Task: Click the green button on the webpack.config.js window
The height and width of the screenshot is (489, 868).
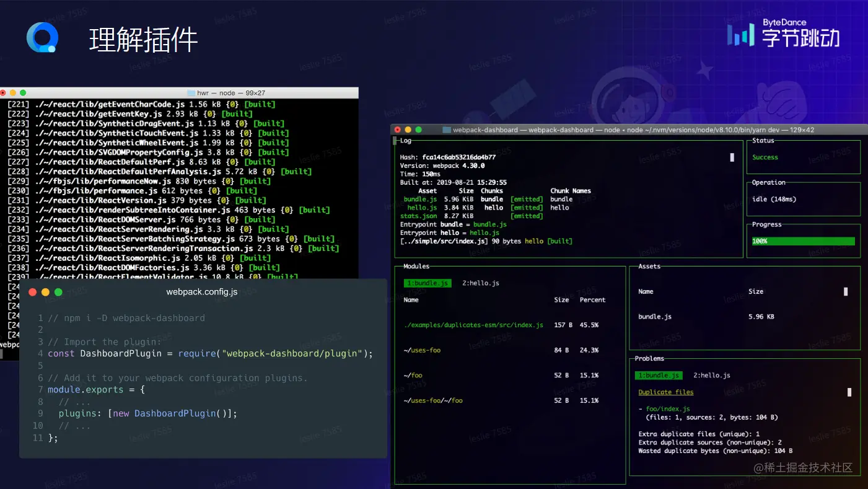Action: tap(58, 292)
